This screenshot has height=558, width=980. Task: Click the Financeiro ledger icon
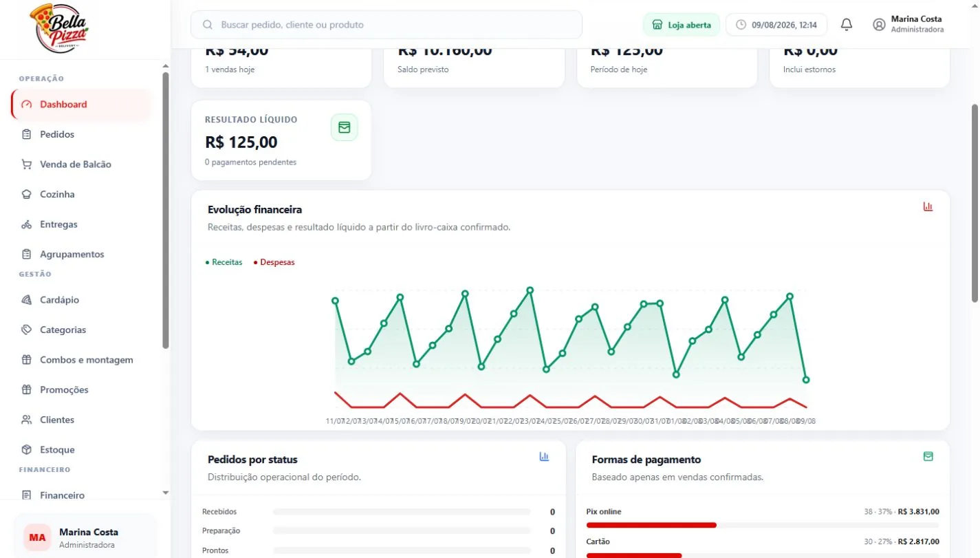27,495
